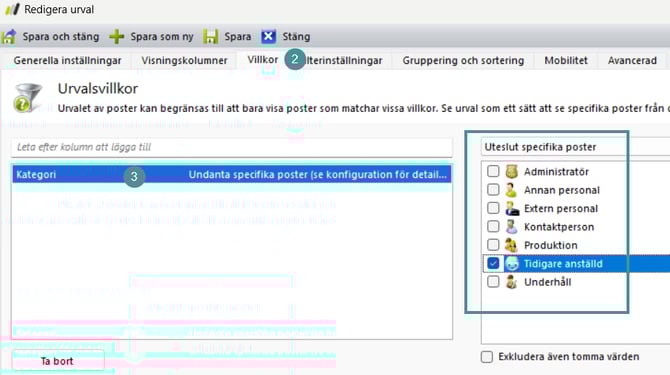
Task: Check the Administratör checkbox
Action: 493,171
